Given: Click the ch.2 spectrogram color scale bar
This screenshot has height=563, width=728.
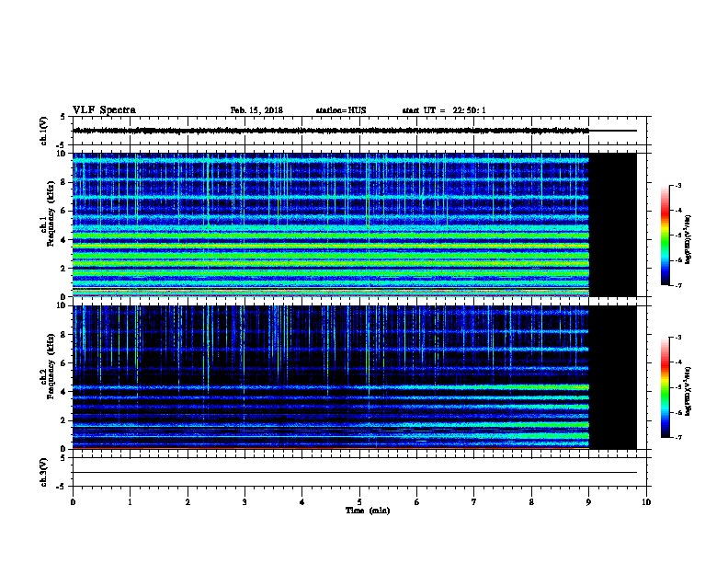Looking at the screenshot, I should pos(665,387).
